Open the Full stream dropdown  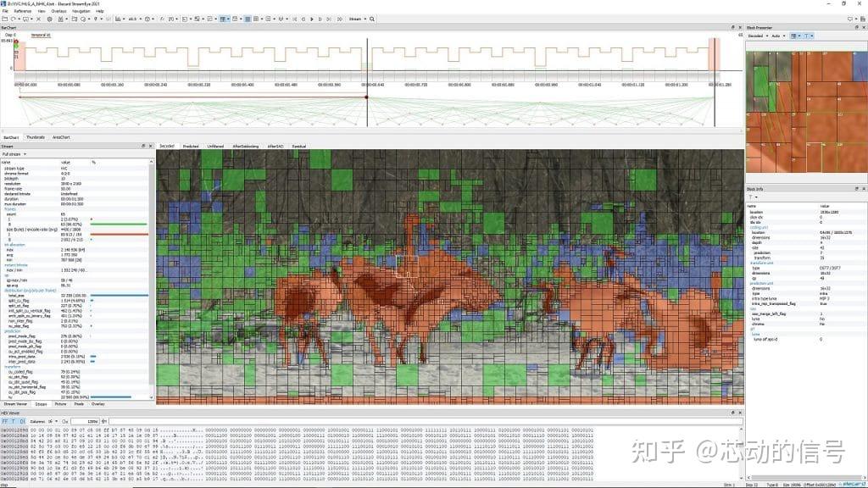pos(14,154)
